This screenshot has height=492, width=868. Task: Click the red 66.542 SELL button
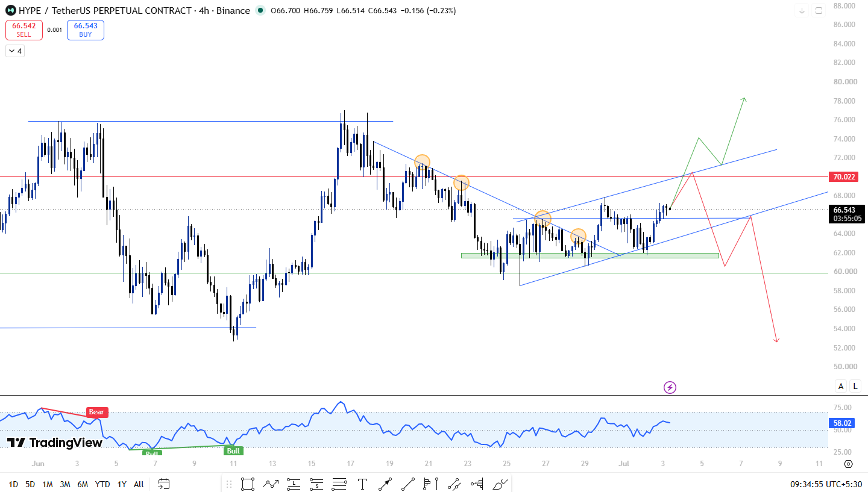tap(24, 30)
